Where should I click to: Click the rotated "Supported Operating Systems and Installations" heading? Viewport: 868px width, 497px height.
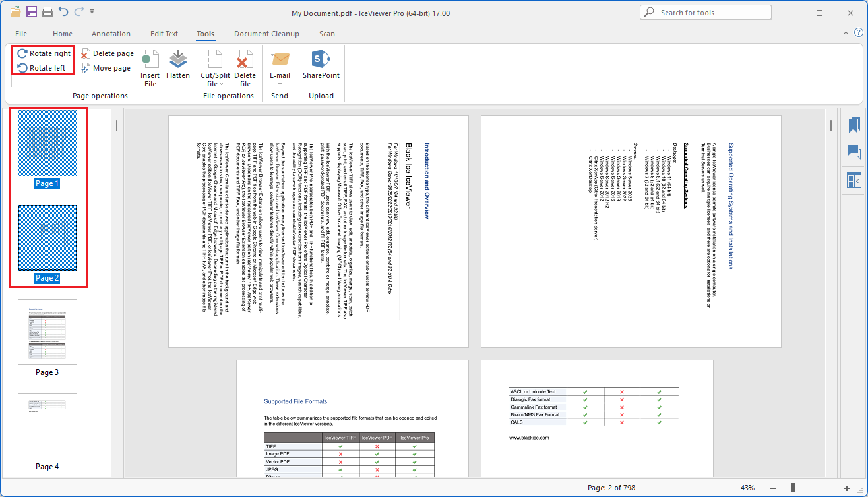click(x=731, y=206)
